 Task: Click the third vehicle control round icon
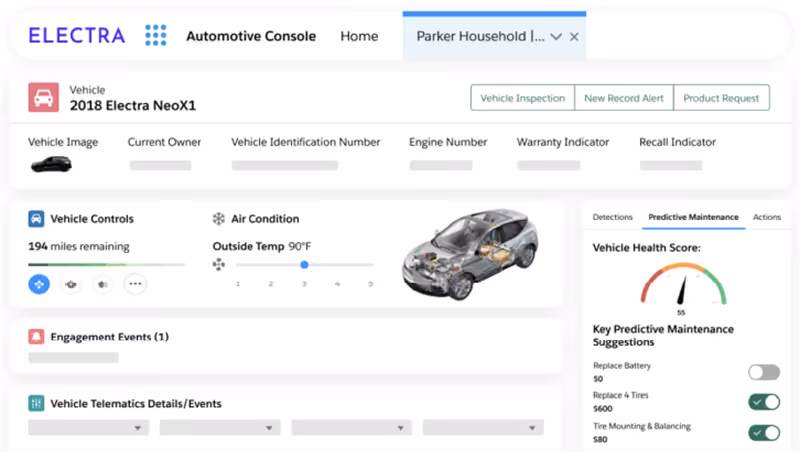[103, 284]
